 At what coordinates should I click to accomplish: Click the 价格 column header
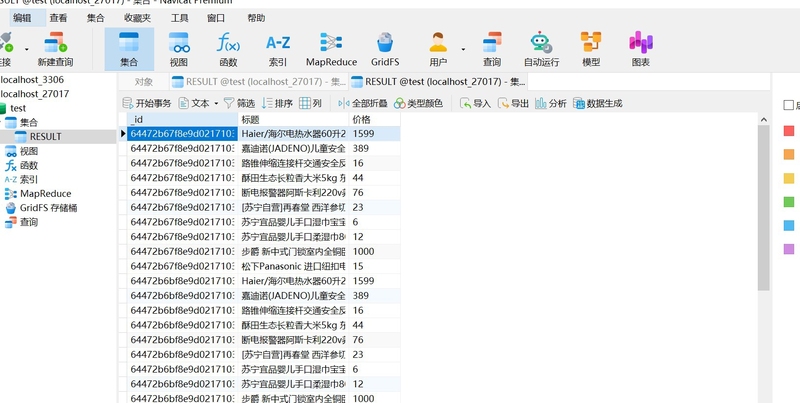(x=374, y=119)
